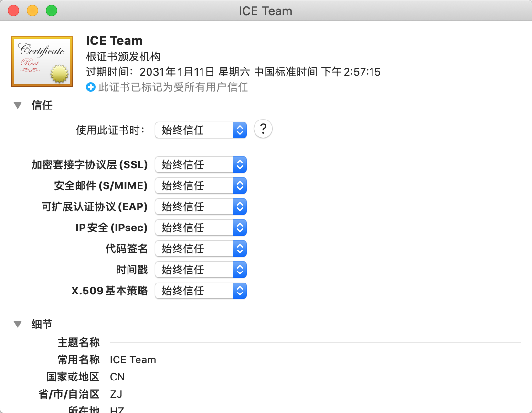The width and height of the screenshot is (532, 413).
Task: Open the 可扩展认证协议 (EAP) dropdown
Action: coord(196,206)
